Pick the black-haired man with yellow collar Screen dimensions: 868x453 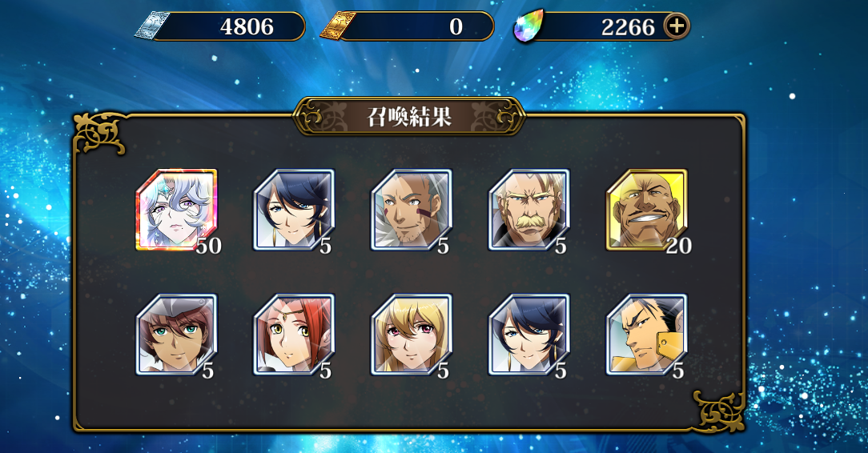click(x=646, y=335)
